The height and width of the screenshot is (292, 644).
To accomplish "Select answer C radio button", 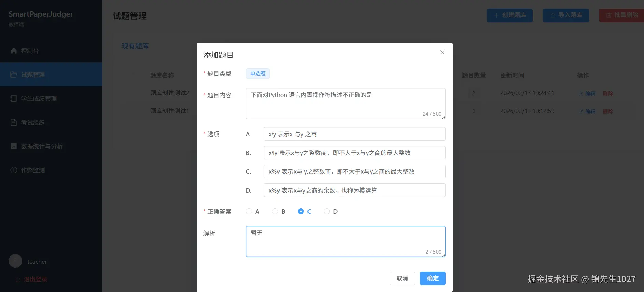I will point(301,211).
